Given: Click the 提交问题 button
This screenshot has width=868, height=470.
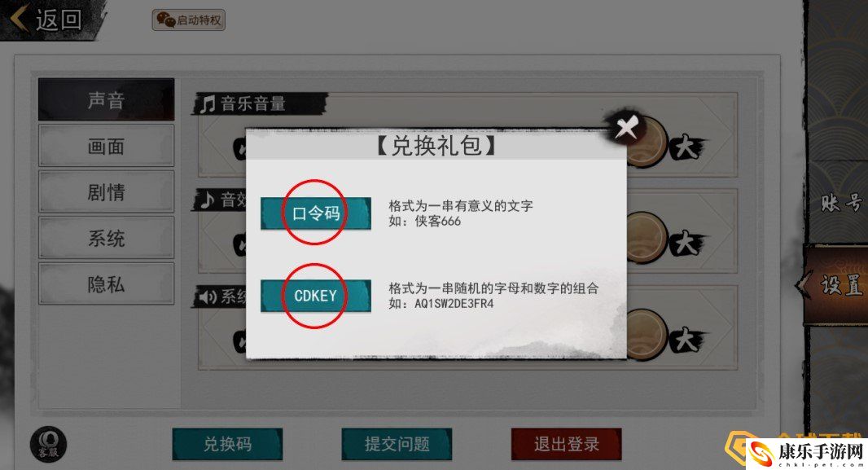Looking at the screenshot, I should [397, 444].
